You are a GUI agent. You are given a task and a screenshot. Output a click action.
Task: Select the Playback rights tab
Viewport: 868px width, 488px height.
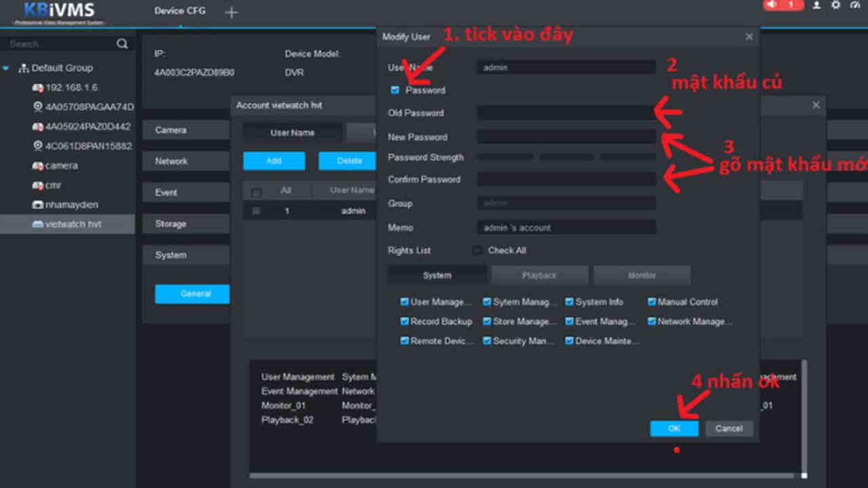coord(540,275)
